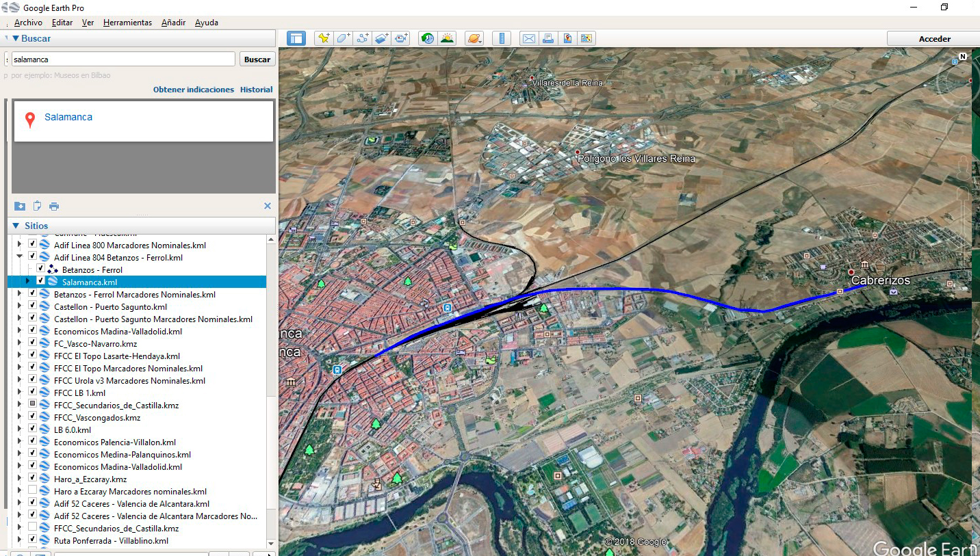Click the Sitios list scroll-up arrow
Viewport: 980px width, 556px height.
271,239
